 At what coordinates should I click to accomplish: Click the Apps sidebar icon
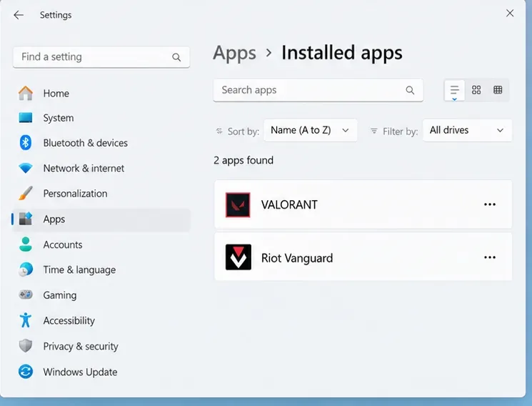click(26, 219)
